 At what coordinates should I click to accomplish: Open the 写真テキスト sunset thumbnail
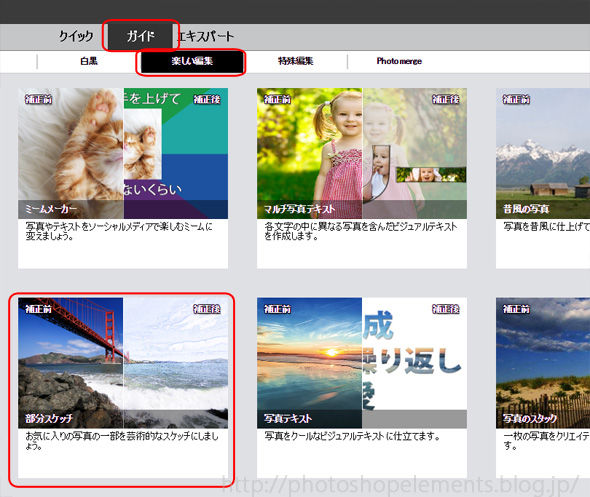[362, 363]
